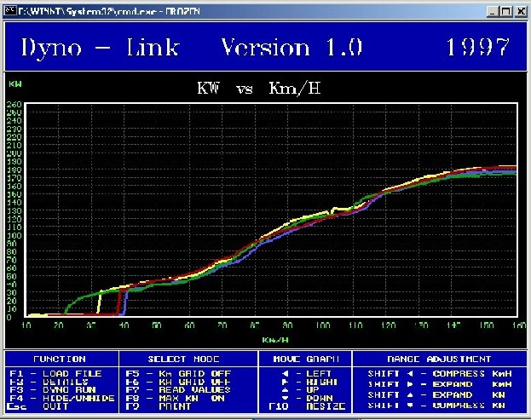This screenshot has height=420, width=531.
Task: Minimize the cmd.exe window
Action: [493, 12]
